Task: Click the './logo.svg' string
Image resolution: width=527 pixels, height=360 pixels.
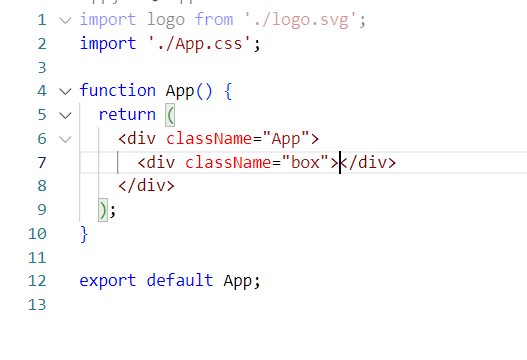Action: [x=300, y=20]
